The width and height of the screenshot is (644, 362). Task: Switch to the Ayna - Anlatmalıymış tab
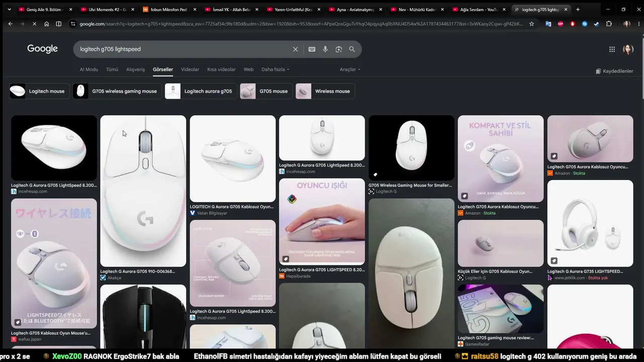[x=355, y=9]
